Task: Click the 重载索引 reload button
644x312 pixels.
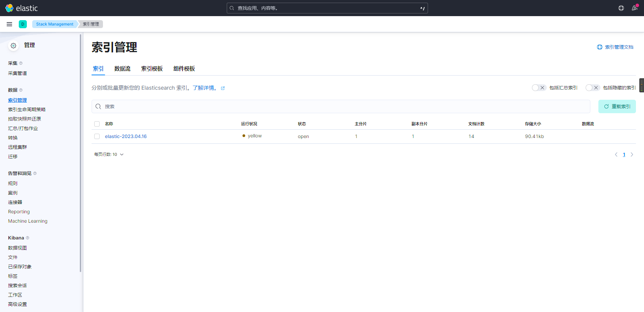Action: [x=617, y=106]
